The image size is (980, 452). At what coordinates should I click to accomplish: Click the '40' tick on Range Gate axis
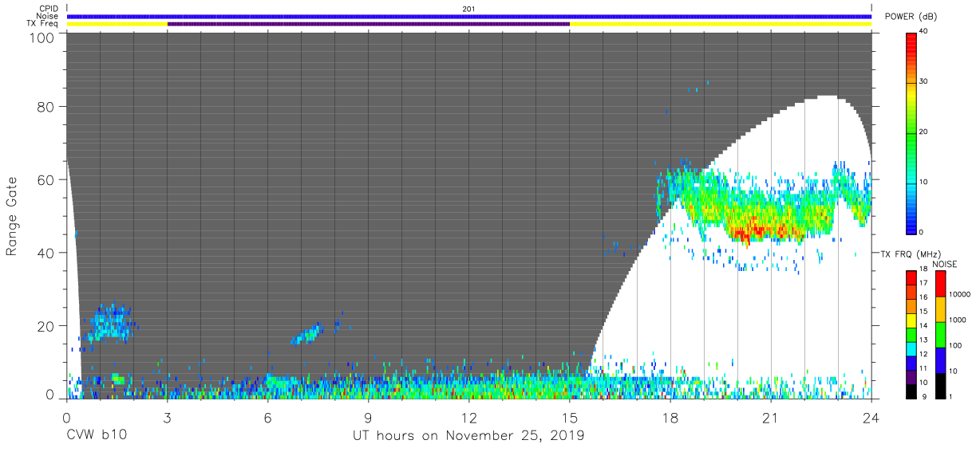pyautogui.click(x=45, y=253)
